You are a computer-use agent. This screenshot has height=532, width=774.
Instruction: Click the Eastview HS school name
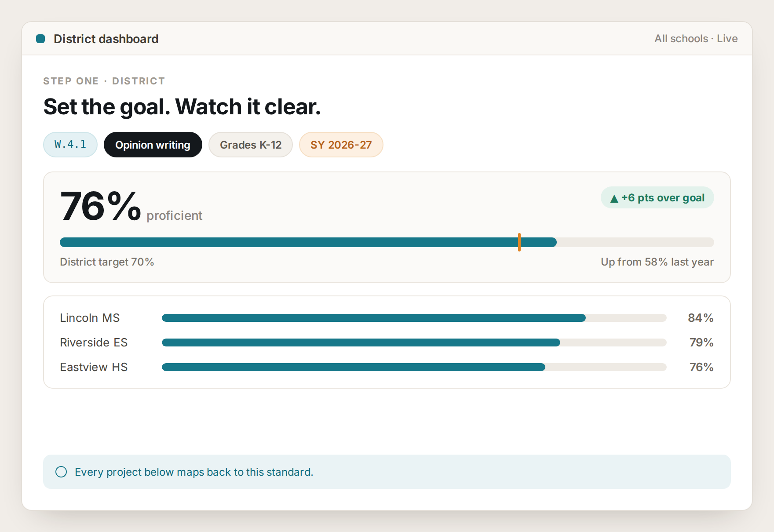[x=94, y=367]
